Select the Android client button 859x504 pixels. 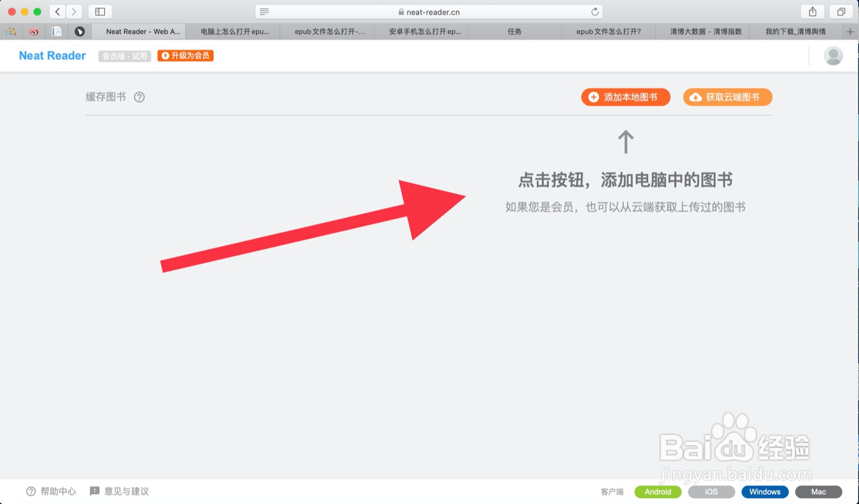coord(658,492)
